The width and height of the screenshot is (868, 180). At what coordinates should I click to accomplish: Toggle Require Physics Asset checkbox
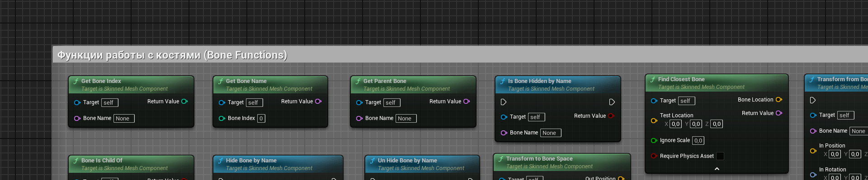(x=720, y=156)
